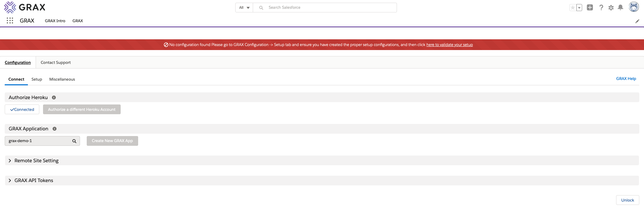The width and height of the screenshot is (644, 218).
Task: Click the Connected button
Action: pos(22,110)
